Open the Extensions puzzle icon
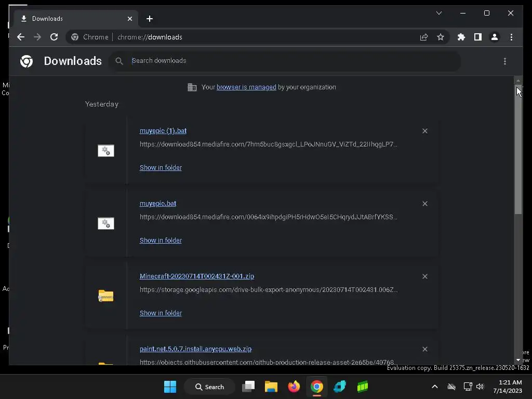 click(x=461, y=37)
